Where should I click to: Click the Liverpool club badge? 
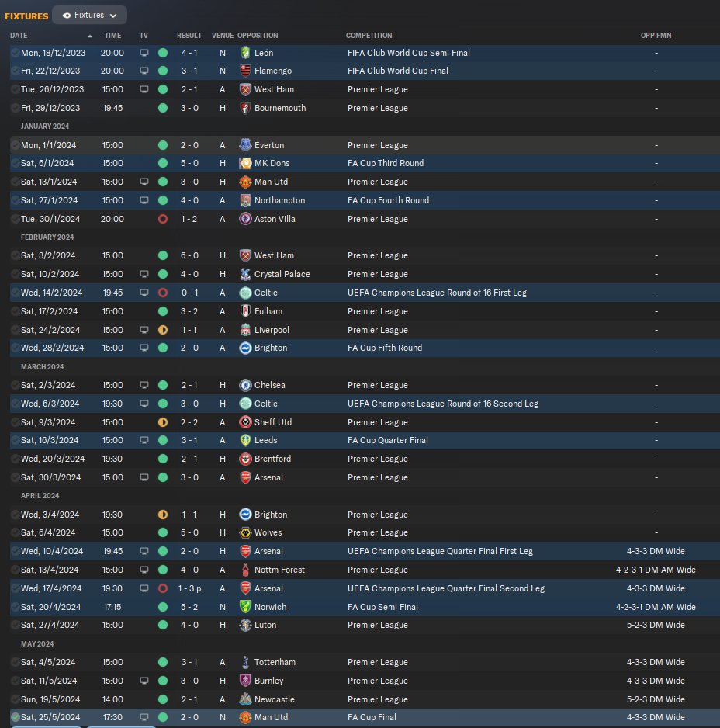tap(245, 330)
